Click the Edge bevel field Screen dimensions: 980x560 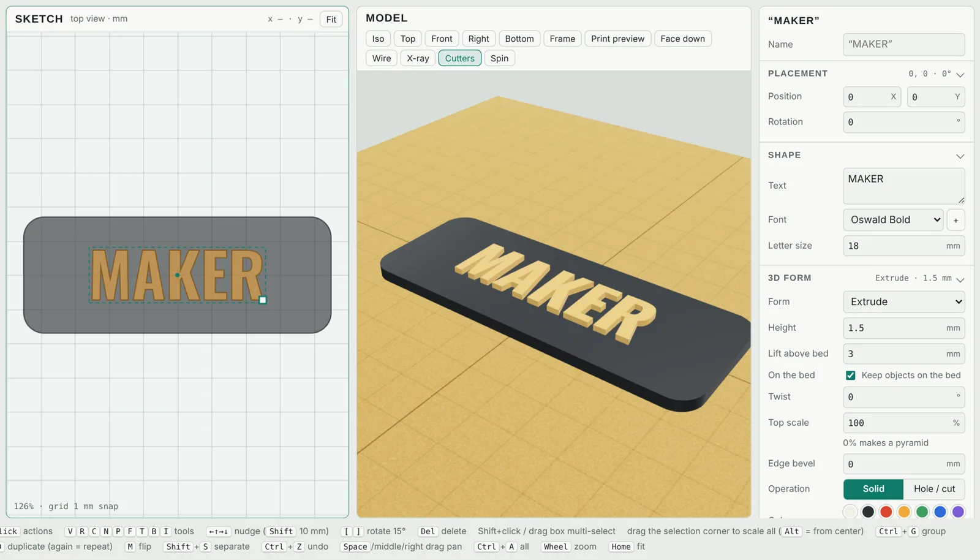(x=904, y=464)
